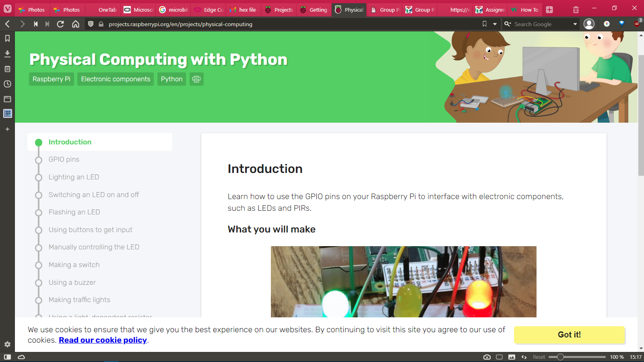Open a new tab with plus button
The image size is (644, 362).
[549, 10]
